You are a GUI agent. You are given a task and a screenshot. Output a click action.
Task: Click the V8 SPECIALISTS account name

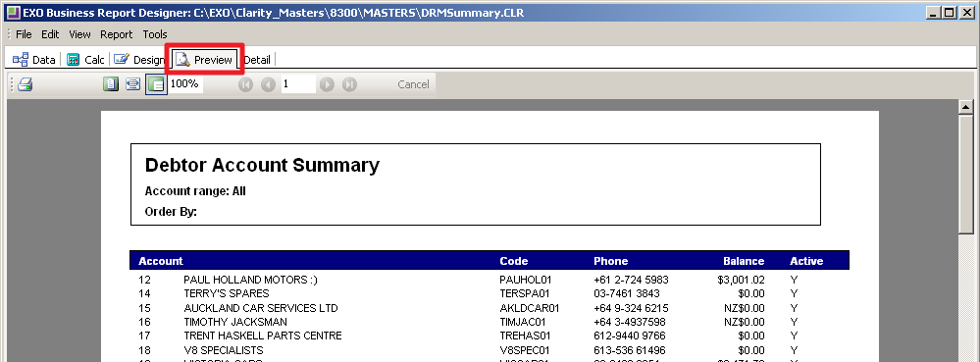click(x=223, y=350)
